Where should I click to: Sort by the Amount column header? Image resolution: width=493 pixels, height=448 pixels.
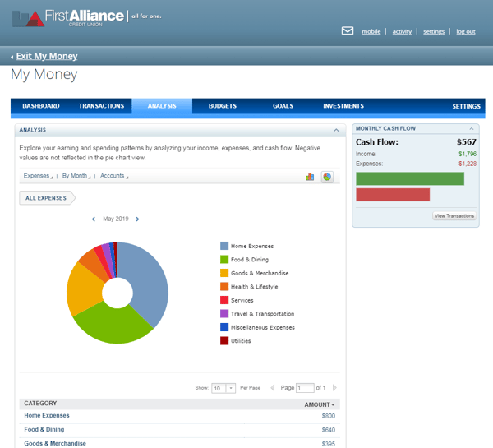pyautogui.click(x=319, y=404)
